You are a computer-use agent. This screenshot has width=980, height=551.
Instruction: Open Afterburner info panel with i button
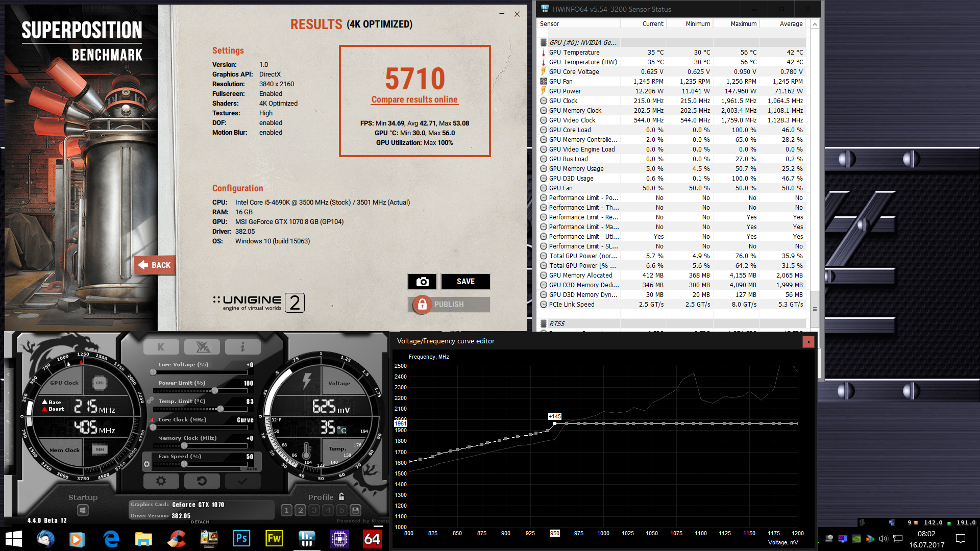click(242, 347)
